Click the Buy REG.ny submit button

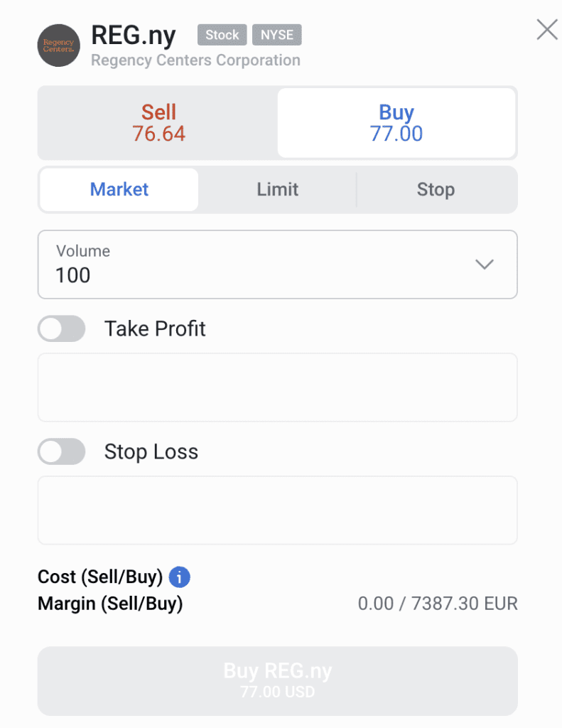click(x=278, y=680)
